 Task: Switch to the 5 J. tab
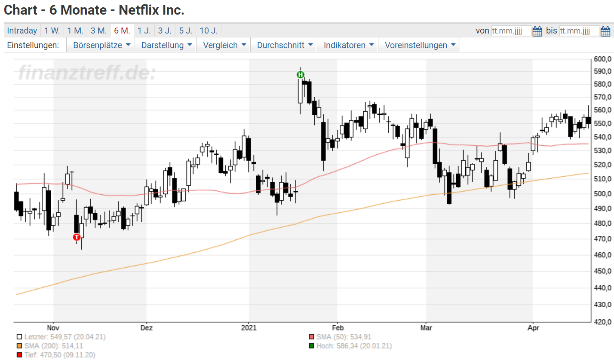coord(186,31)
